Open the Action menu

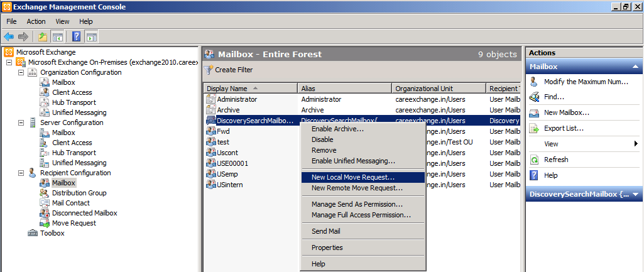36,21
